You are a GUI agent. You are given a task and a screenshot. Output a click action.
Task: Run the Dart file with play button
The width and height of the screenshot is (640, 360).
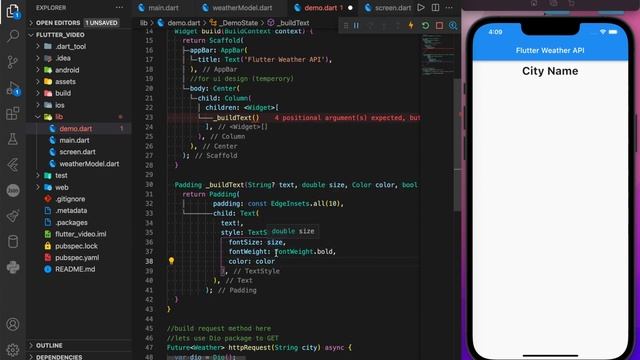click(420, 7)
